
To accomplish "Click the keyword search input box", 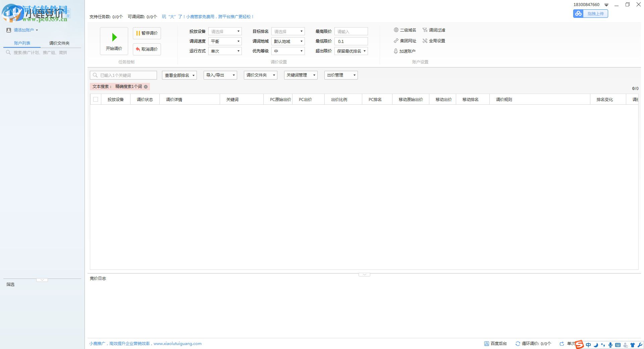I will pyautogui.click(x=123, y=75).
